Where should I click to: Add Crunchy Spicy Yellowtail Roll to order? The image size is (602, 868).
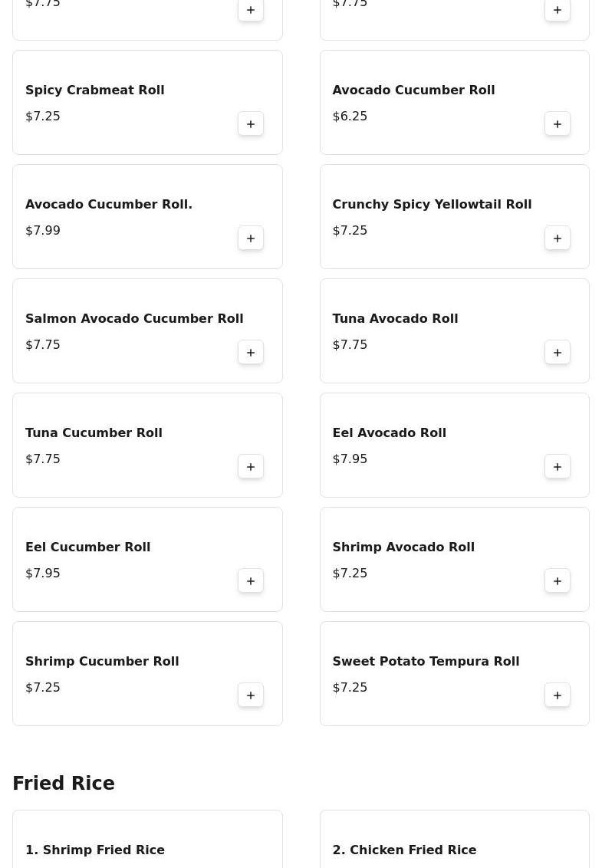click(558, 238)
